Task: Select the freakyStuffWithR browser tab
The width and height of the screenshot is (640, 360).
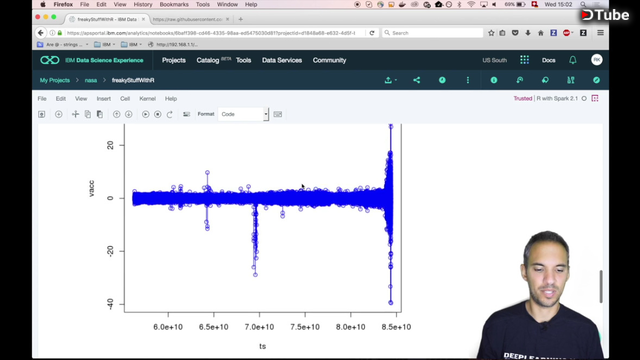Action: click(107, 19)
